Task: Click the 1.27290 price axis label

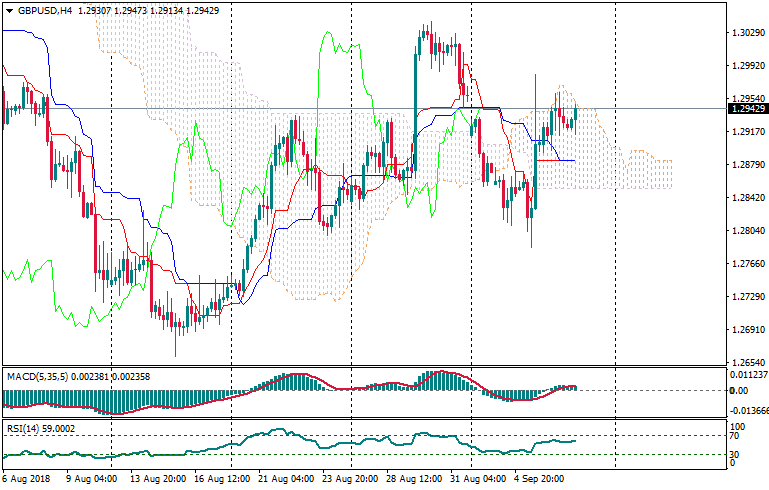Action: tap(748, 297)
